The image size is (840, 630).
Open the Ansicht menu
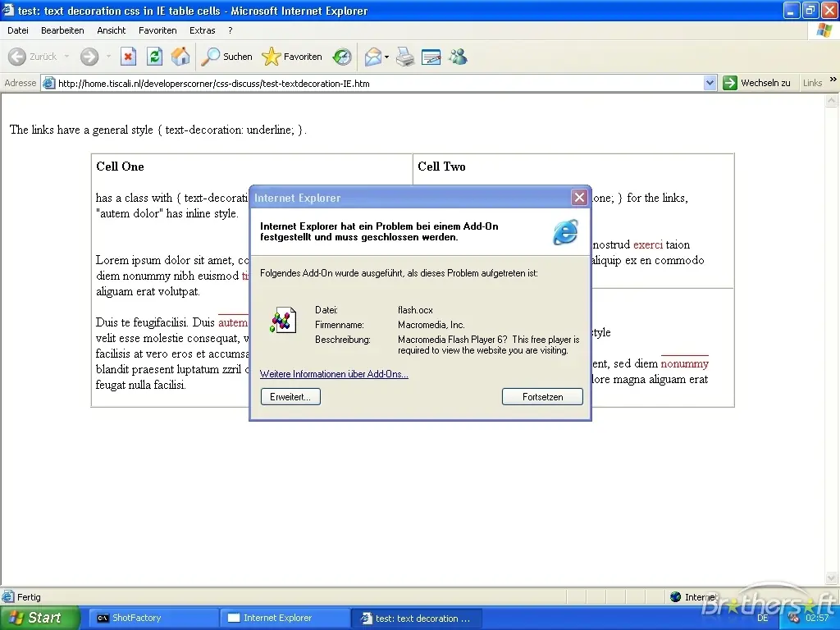(x=112, y=30)
